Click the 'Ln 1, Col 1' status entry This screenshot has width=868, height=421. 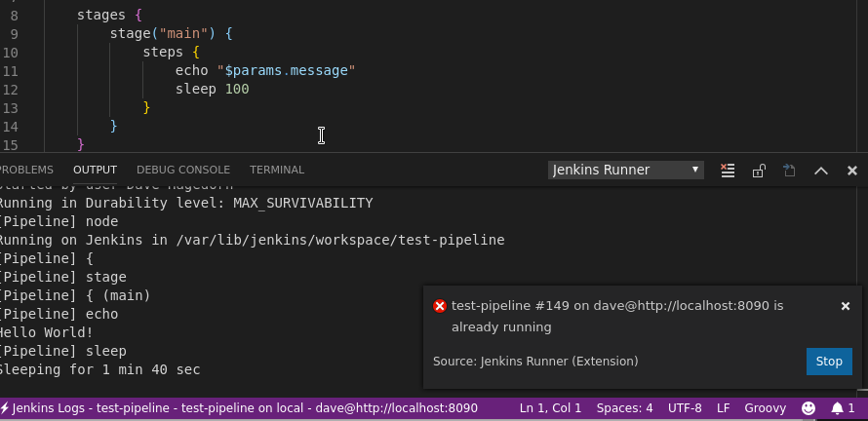click(x=550, y=408)
